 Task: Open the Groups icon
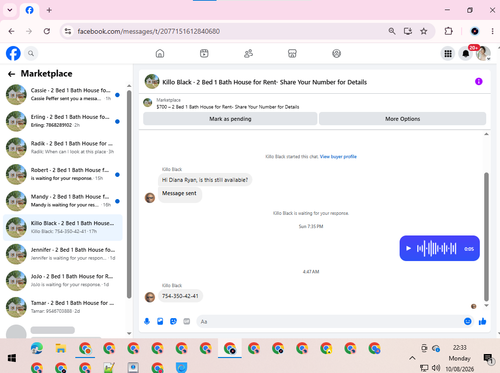click(x=337, y=53)
